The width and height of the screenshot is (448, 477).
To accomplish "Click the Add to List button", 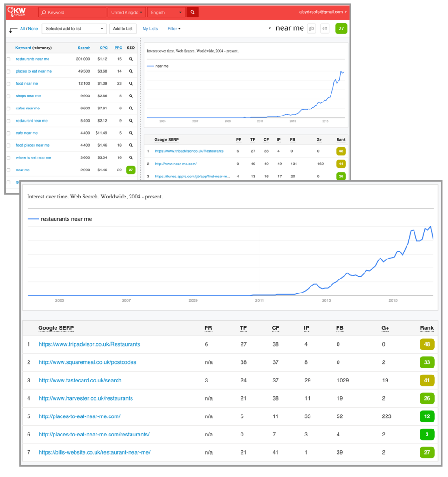I will (x=123, y=29).
